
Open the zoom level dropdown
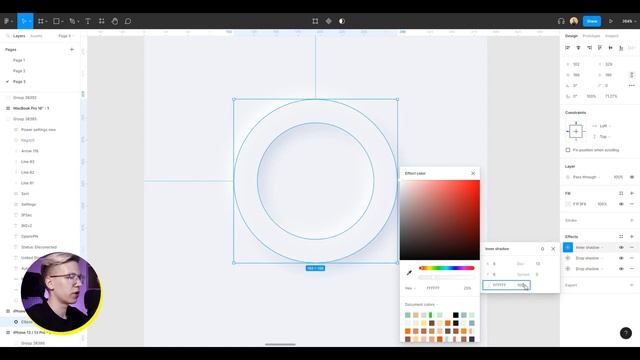pyautogui.click(x=628, y=21)
